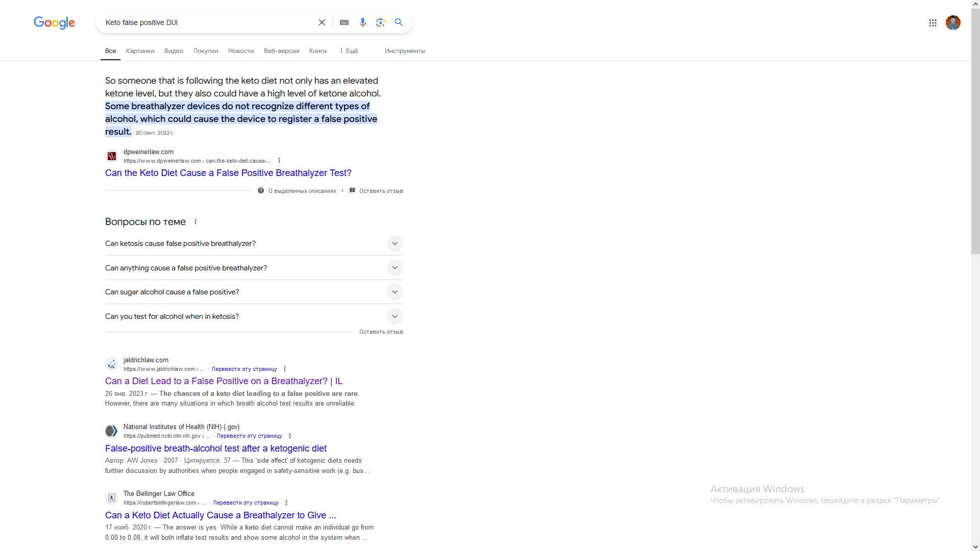Click the scrollbar up arrow
Viewport: 980px width, 551px height.
tap(975, 4)
